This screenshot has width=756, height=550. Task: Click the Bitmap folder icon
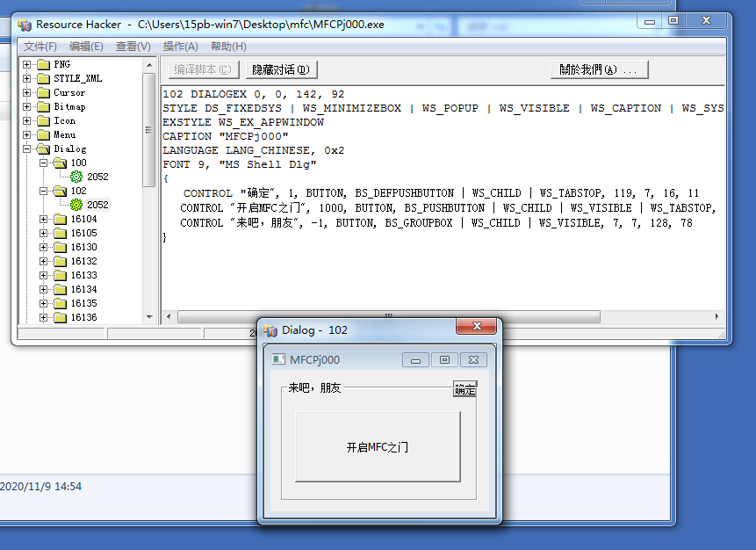pos(43,106)
